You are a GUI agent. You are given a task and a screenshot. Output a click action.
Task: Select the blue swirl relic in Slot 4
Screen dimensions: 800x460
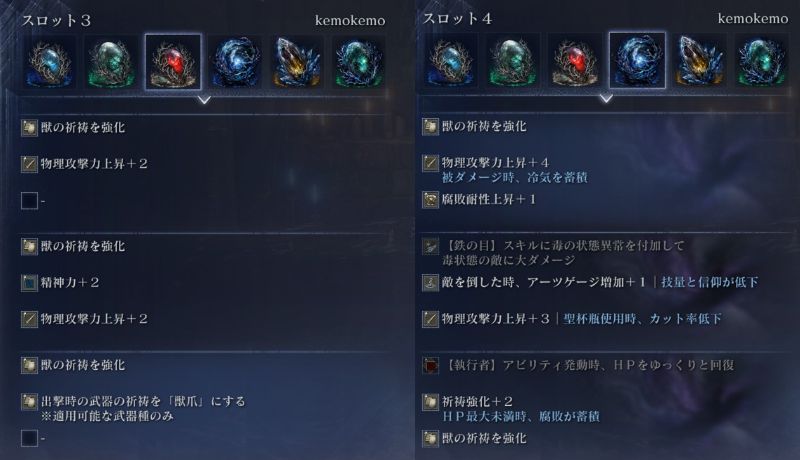[x=637, y=60]
